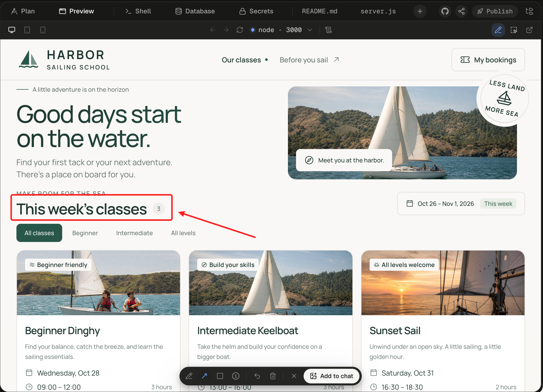The width and height of the screenshot is (543, 392).
Task: Go back in preview navigation
Action: coord(213,30)
